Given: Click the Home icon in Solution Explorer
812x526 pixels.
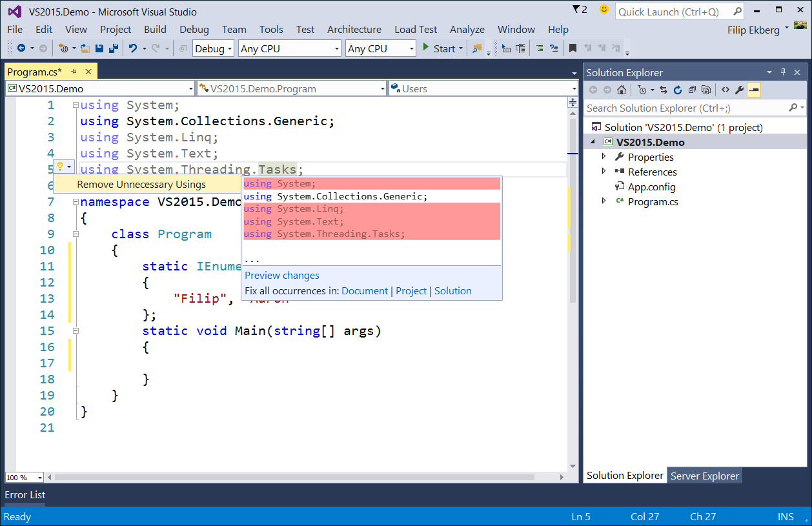Looking at the screenshot, I should 621,90.
